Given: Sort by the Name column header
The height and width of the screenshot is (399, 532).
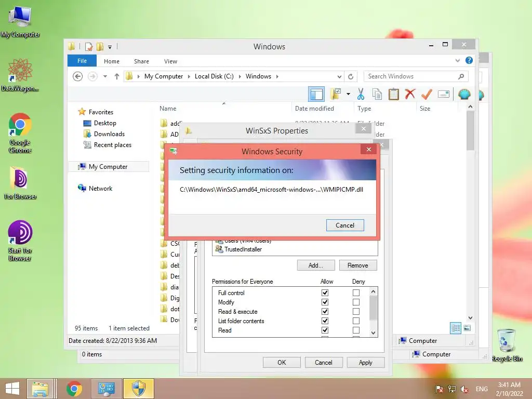Looking at the screenshot, I should click(x=168, y=108).
